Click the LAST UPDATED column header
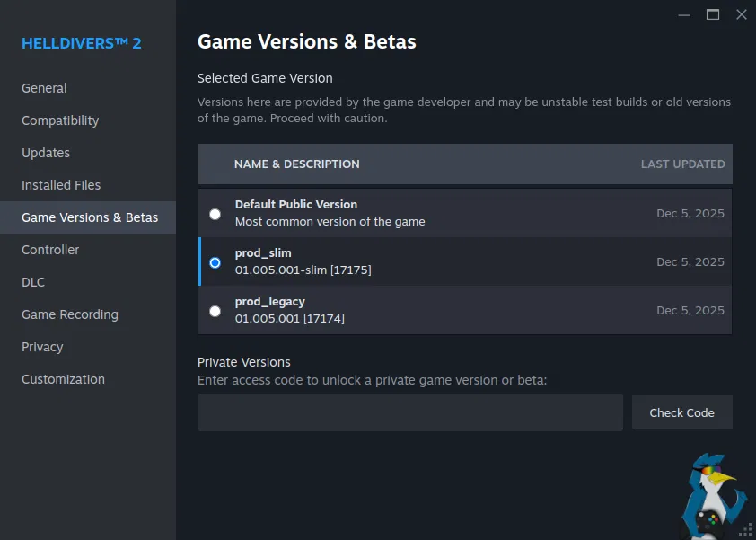Image resolution: width=756 pixels, height=540 pixels. pos(682,164)
